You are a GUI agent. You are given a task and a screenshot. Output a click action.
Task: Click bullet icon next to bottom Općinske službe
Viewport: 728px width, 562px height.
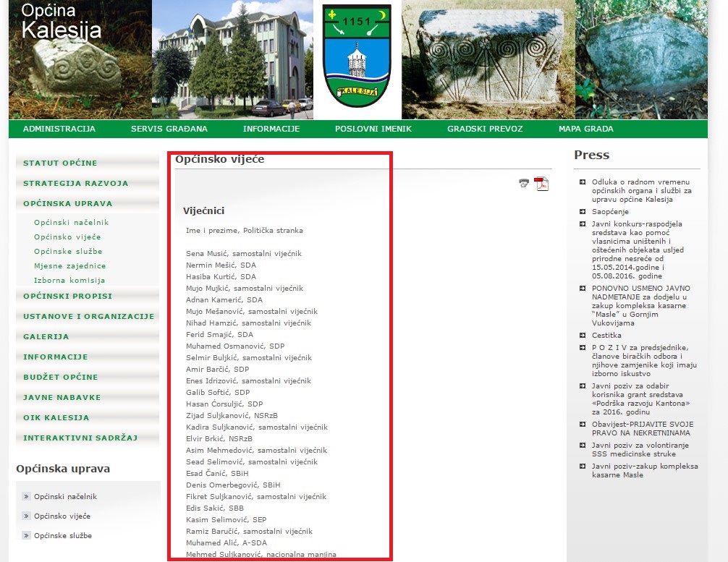click(27, 536)
